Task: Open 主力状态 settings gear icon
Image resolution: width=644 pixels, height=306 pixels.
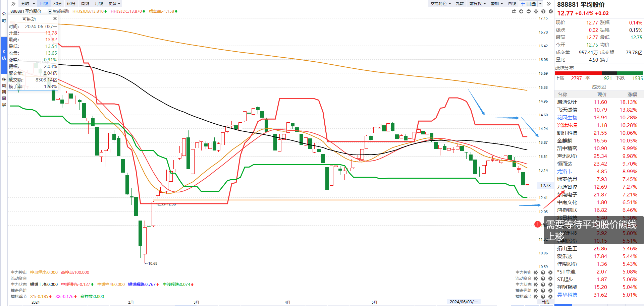Action: [536, 285]
